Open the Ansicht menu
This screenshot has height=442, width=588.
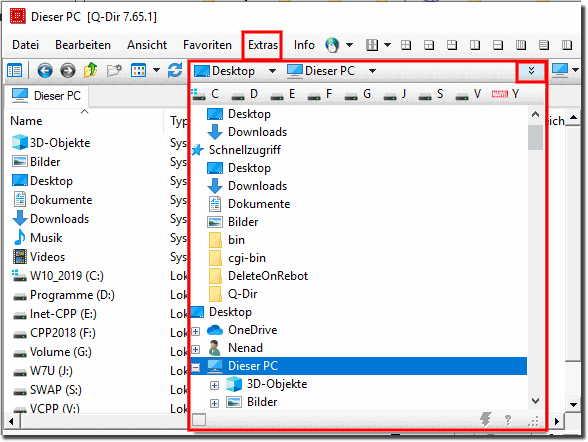(147, 45)
